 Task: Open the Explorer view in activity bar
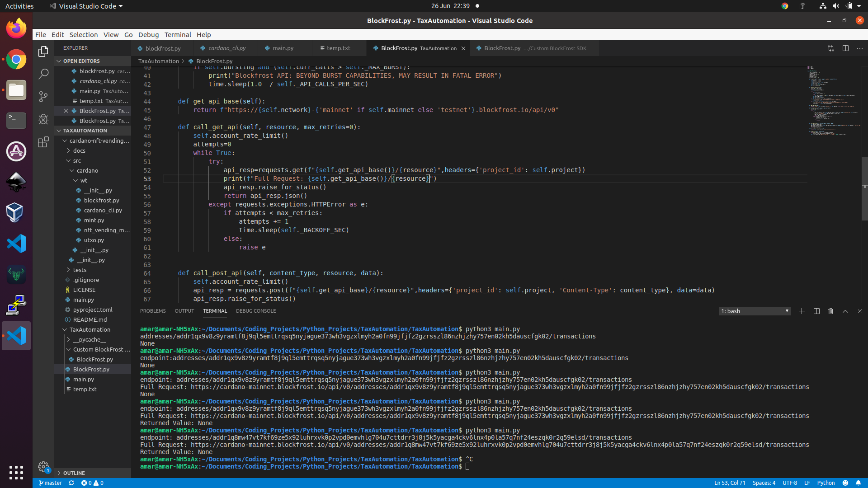pyautogui.click(x=43, y=52)
